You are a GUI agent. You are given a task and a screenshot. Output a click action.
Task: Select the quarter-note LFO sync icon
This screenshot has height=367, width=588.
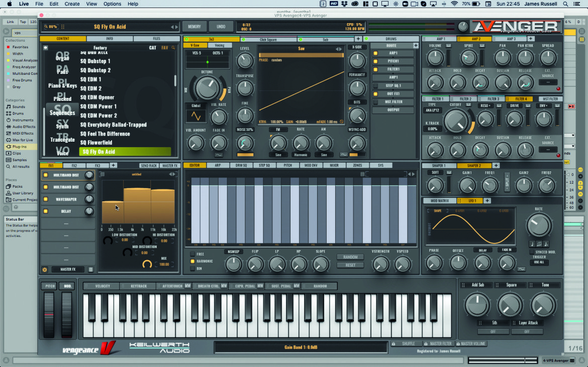pyautogui.click(x=532, y=244)
